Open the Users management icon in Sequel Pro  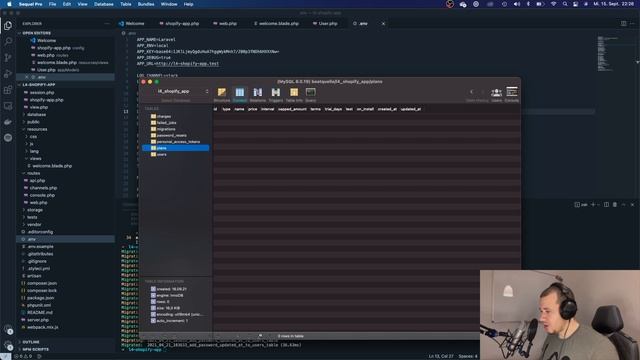coord(496,94)
